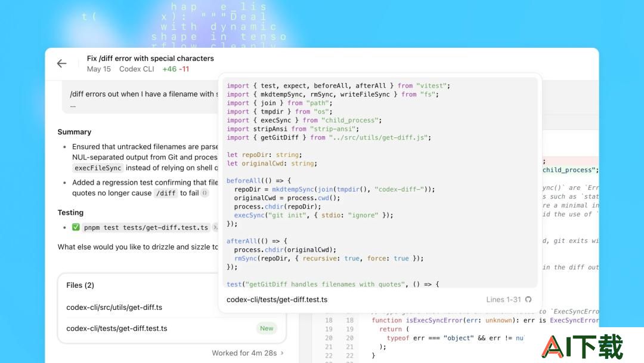Click the 'import { getGitDiff }' code line
644x363 pixels.
[x=329, y=138]
